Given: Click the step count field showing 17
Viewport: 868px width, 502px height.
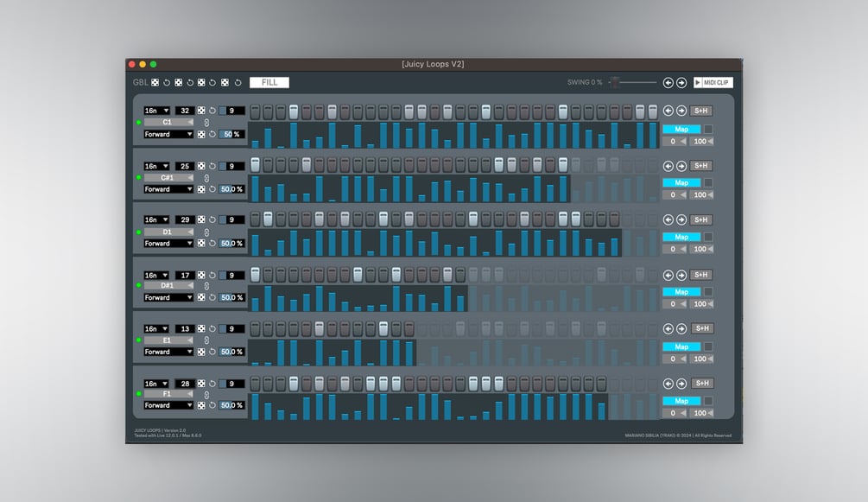Looking at the screenshot, I should [x=184, y=276].
